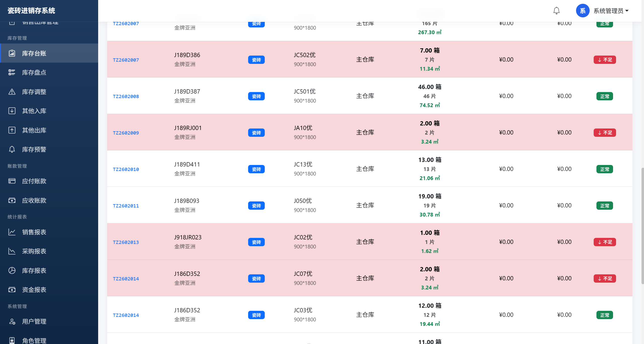Viewport: 644px width, 344px height.
Task: Open 库存盘点 menu item
Action: coord(49,72)
